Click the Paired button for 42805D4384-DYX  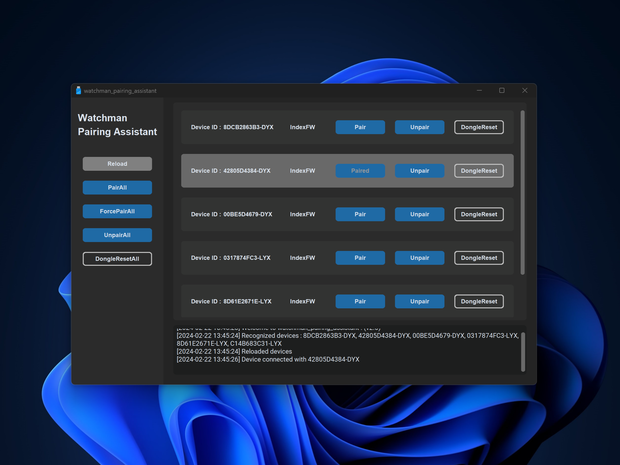tap(360, 171)
